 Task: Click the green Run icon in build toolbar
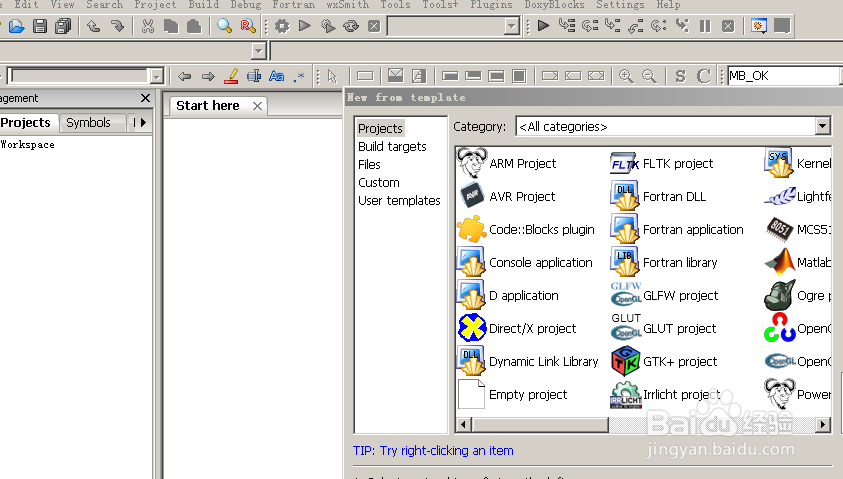tap(305, 26)
